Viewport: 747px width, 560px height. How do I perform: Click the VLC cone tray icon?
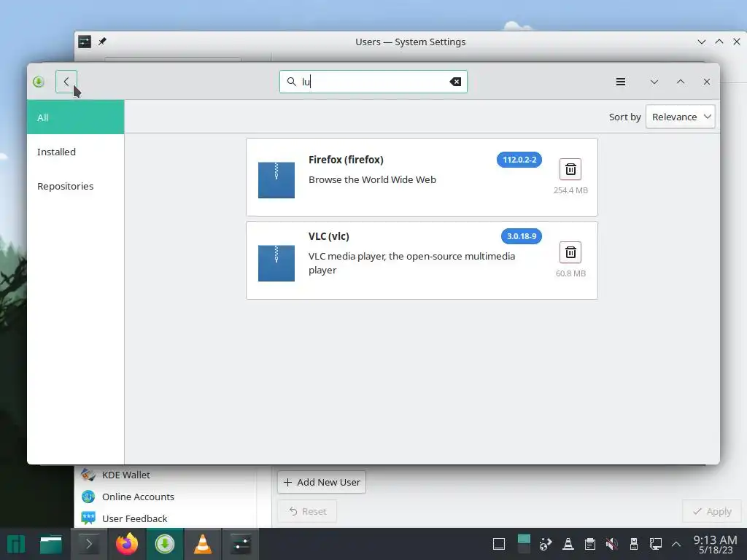tap(568, 544)
